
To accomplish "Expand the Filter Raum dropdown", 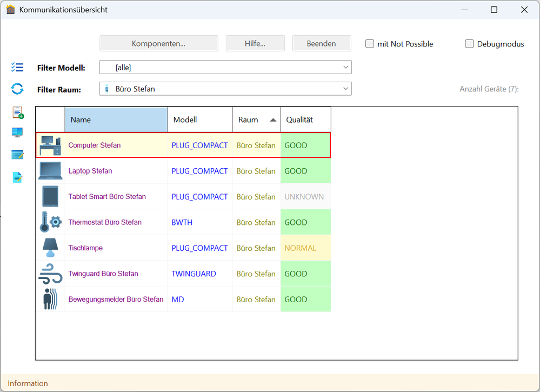I will [x=225, y=89].
